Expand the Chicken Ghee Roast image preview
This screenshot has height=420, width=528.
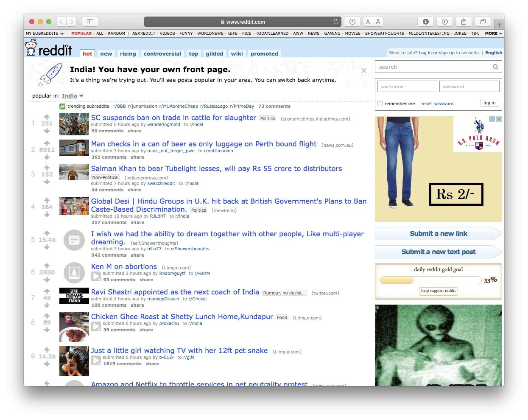(x=96, y=327)
